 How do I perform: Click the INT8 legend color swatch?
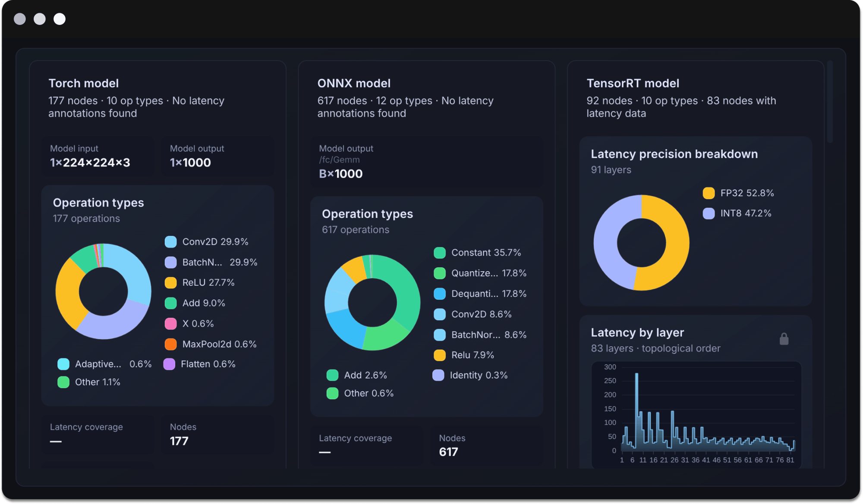(x=709, y=213)
